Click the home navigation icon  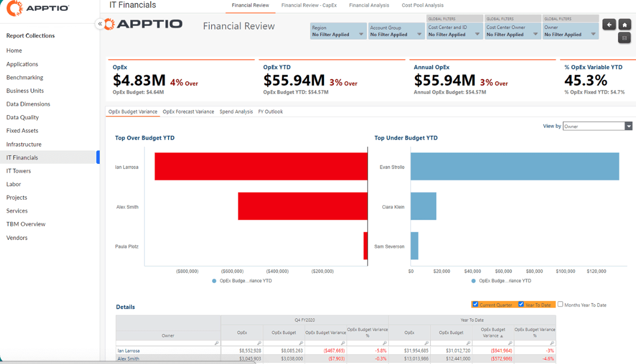[625, 24]
